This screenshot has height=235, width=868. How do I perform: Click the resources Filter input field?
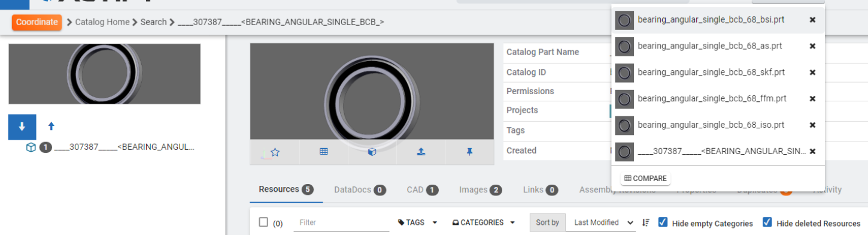point(341,222)
